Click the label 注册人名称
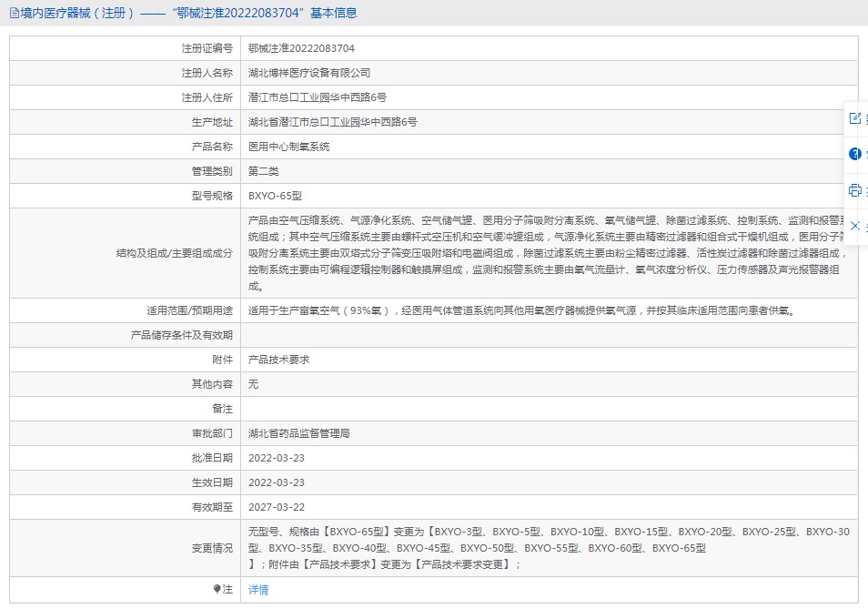This screenshot has width=868, height=609. click(207, 73)
